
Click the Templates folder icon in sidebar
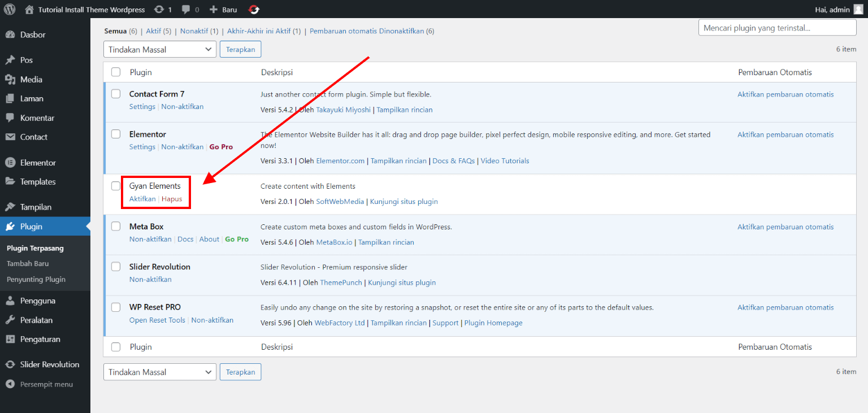pos(11,181)
